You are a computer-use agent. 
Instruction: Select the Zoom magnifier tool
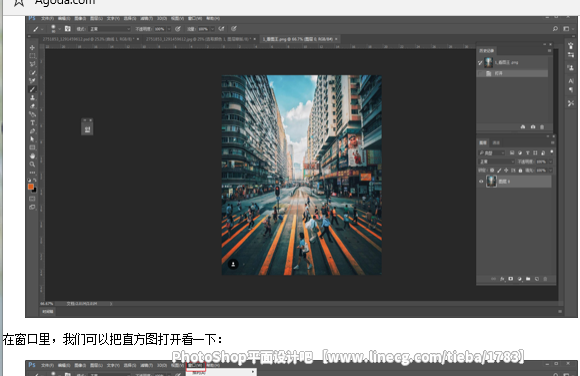click(x=32, y=164)
